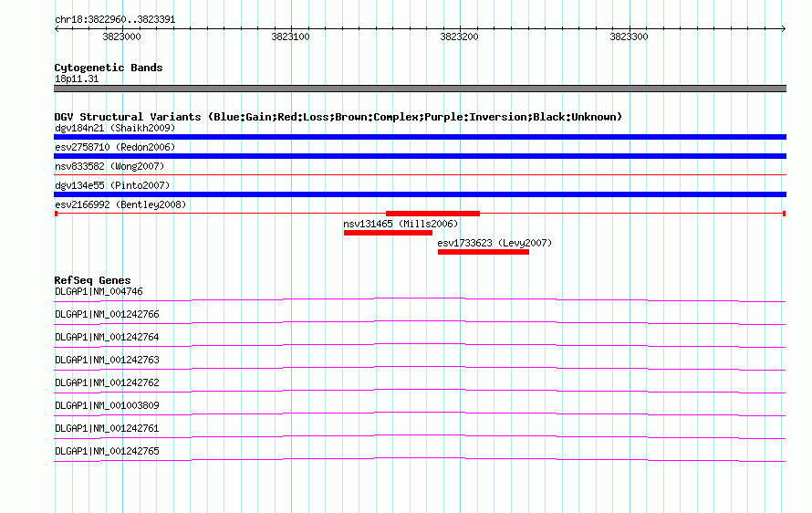
Task: Click the red loss bar under esv1733623
Action: (484, 252)
